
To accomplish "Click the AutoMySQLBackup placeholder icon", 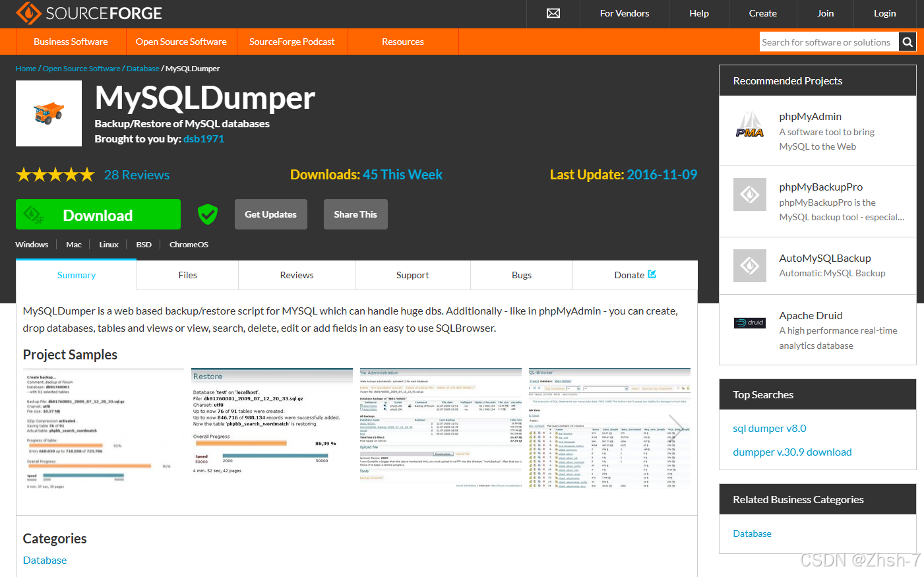I will 750,266.
